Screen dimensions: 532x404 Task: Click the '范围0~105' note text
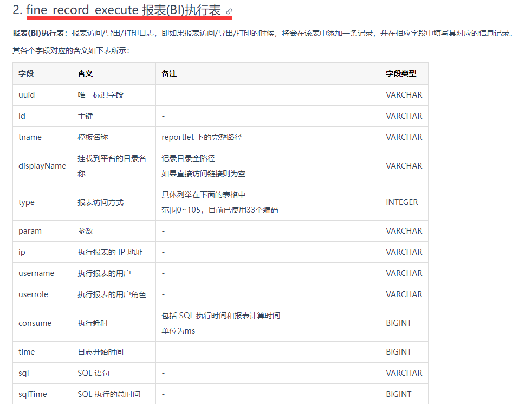coord(181,210)
